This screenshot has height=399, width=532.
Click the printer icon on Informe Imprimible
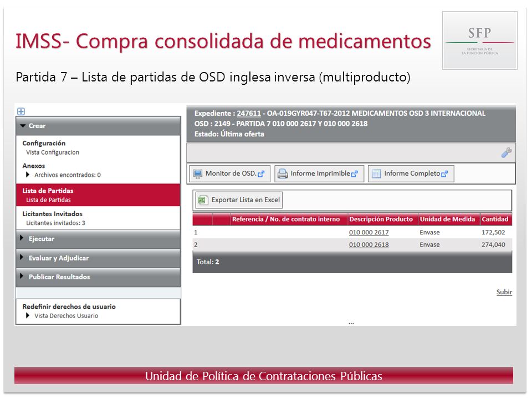tap(282, 173)
